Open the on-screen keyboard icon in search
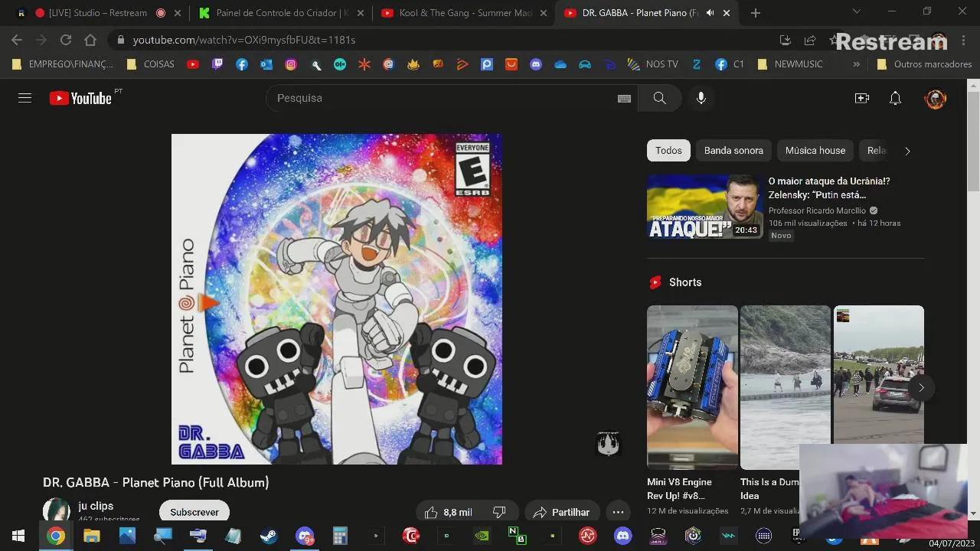Viewport: 980px width, 551px height. (625, 98)
